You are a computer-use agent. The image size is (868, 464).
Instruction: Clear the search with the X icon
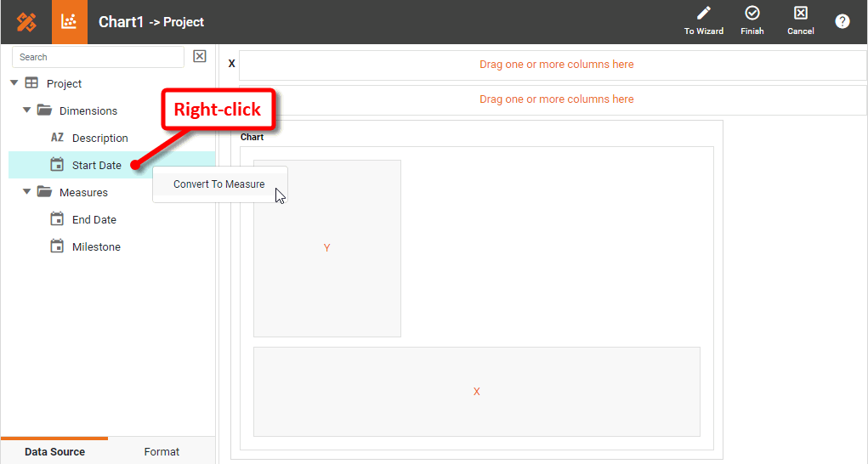(200, 57)
